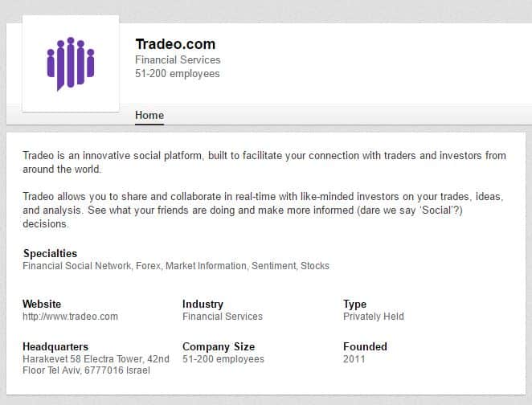
Task: Click the Company Size 51-200 employees value
Action: (223, 359)
